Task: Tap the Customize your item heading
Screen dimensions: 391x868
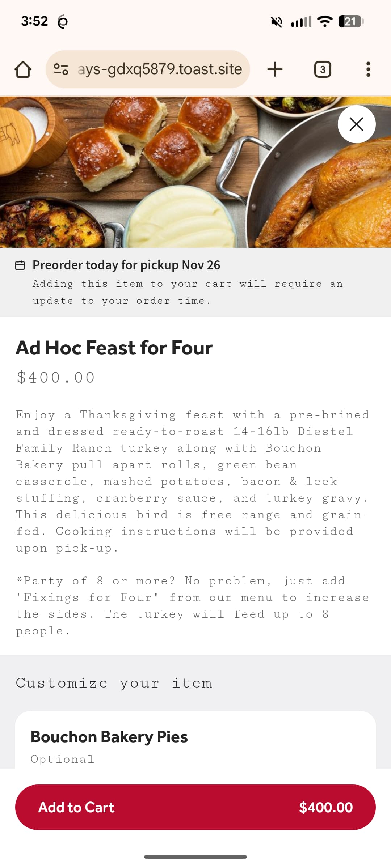Action: point(114,683)
